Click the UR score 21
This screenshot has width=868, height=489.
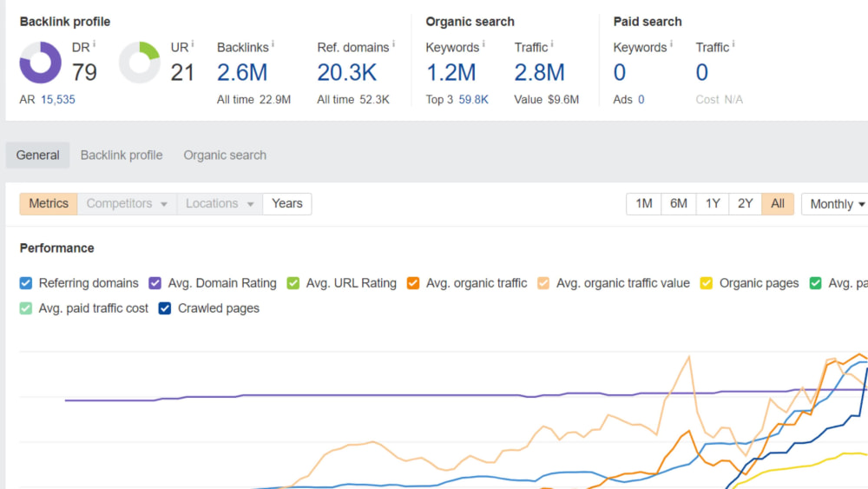click(182, 73)
